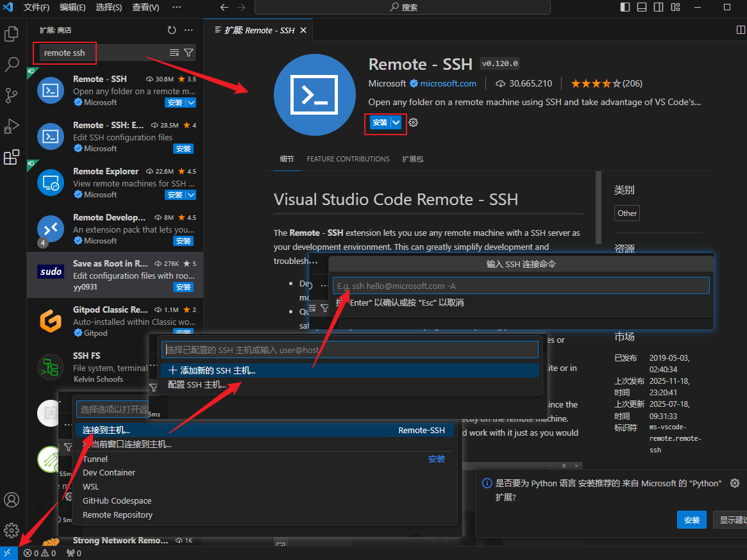This screenshot has height=560, width=747.
Task: Go forward with the navigation arrow
Action: tap(241, 7)
